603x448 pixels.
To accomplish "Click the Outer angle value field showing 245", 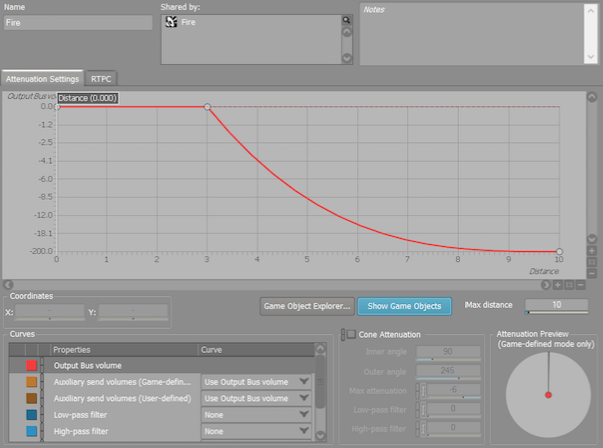I will click(448, 370).
